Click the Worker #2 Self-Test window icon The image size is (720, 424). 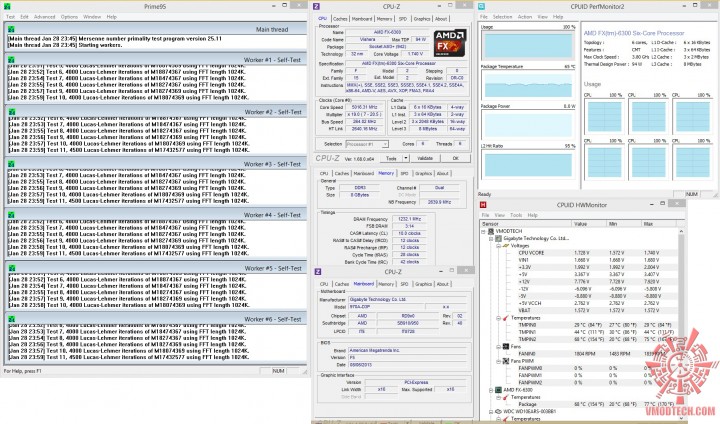[11, 112]
